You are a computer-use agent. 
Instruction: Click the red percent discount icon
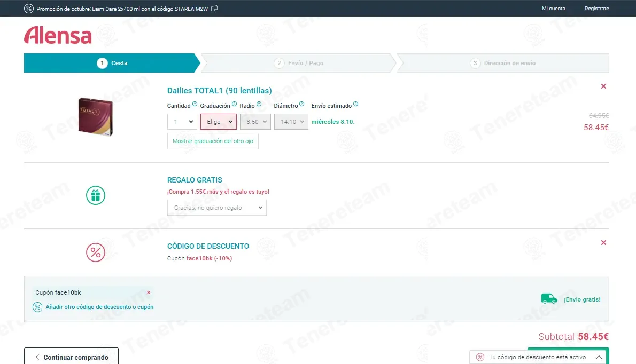tap(96, 252)
